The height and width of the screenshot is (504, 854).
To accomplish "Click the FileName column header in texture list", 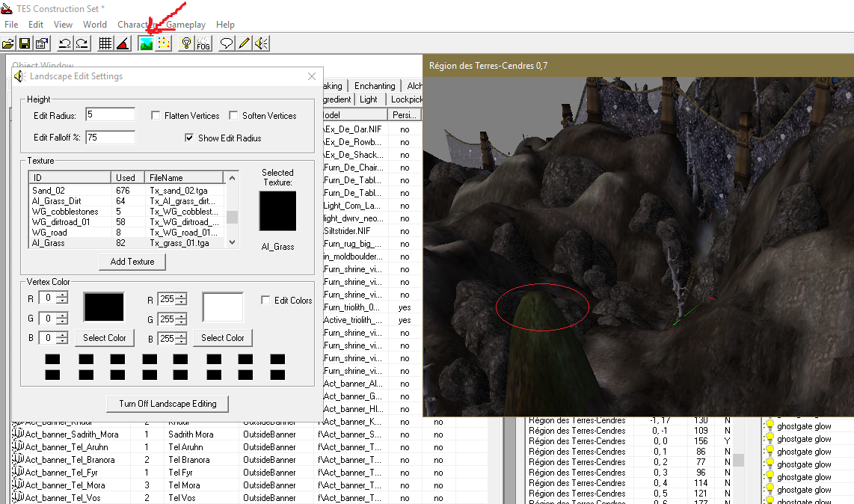I will pyautogui.click(x=184, y=178).
